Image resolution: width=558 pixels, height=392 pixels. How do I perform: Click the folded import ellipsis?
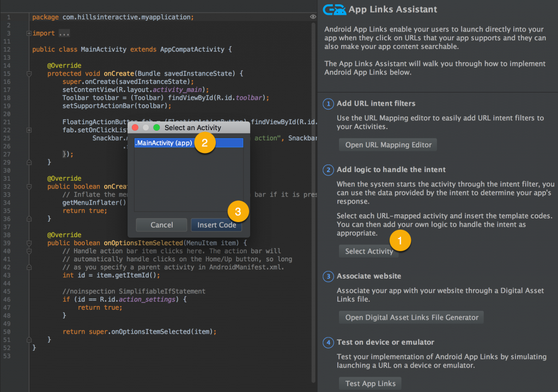pyautogui.click(x=64, y=33)
